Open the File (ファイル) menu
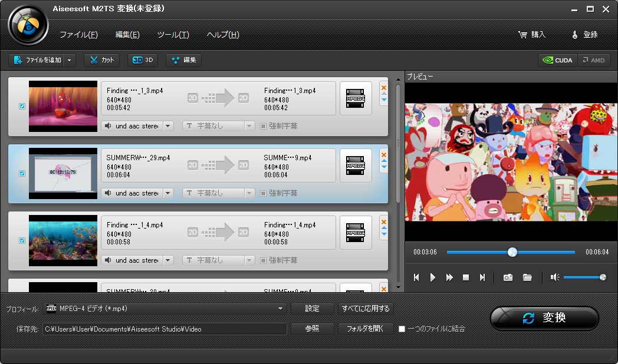The image size is (618, 364). [x=78, y=35]
